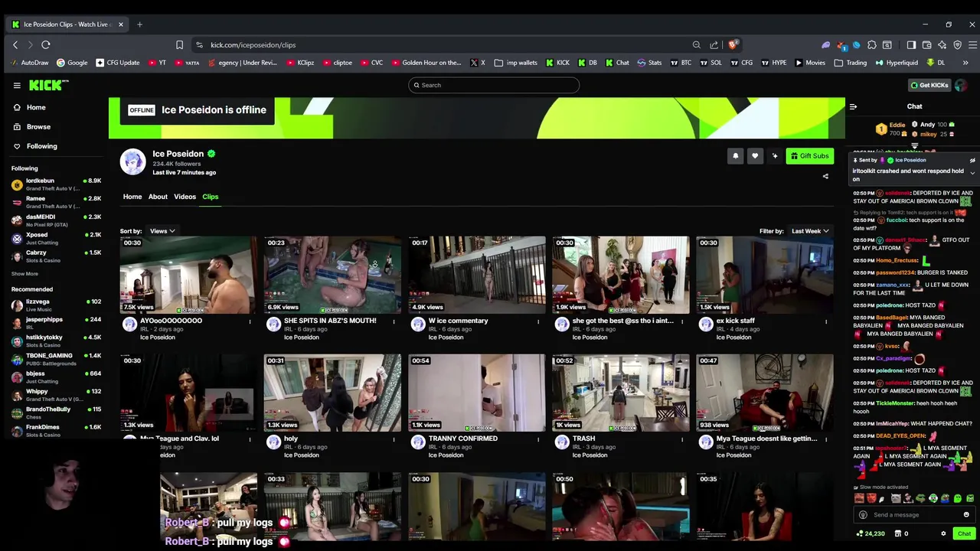Reload the page with refresh icon

[x=46, y=45]
